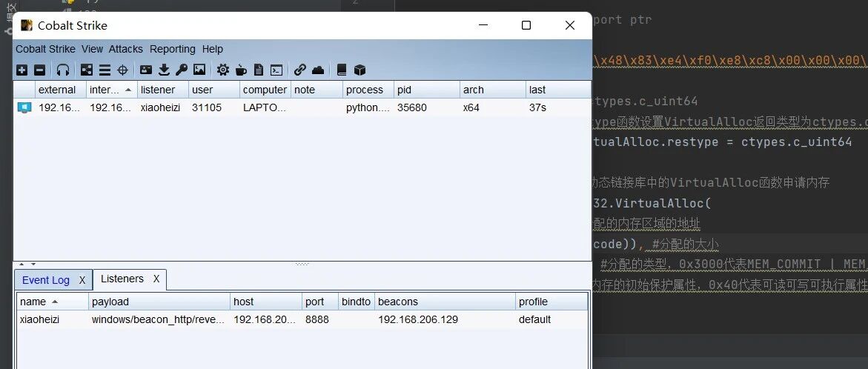The height and width of the screenshot is (369, 868).
Task: Switch to the pivot graph view icon
Action: click(87, 70)
